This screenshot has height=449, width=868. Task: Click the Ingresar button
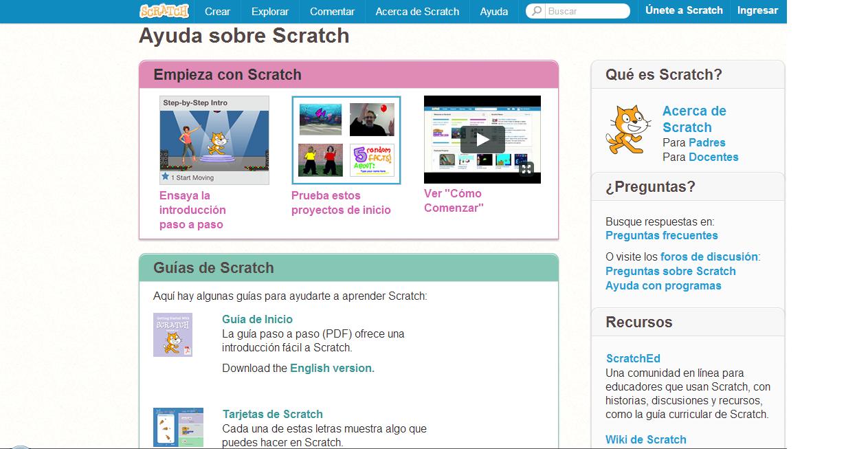757,10
